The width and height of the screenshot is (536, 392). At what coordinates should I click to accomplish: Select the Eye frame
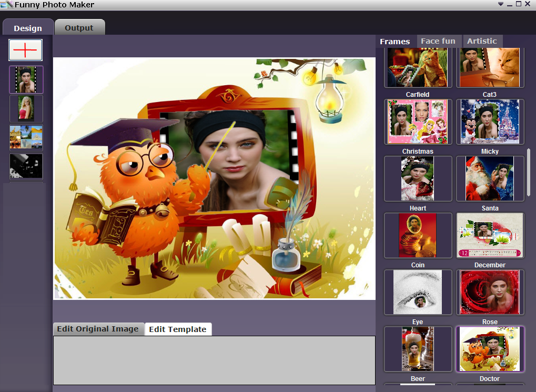(418, 292)
